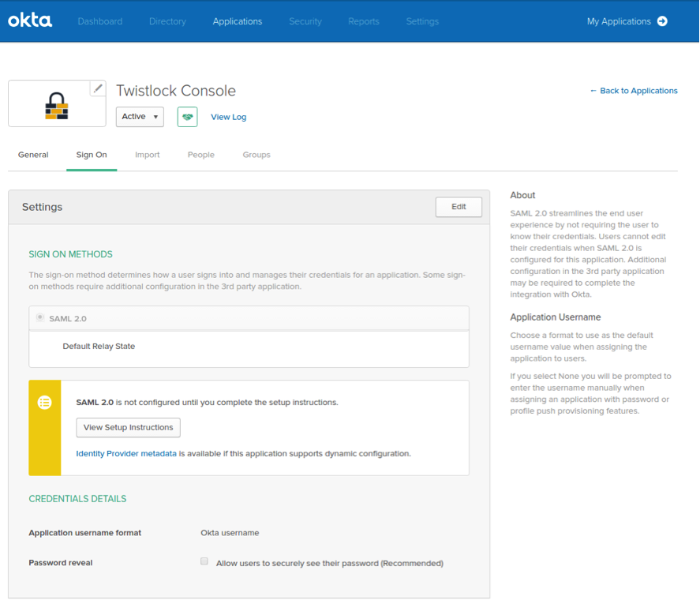Open the Dashboard menu
700x604 pixels.
[100, 21]
